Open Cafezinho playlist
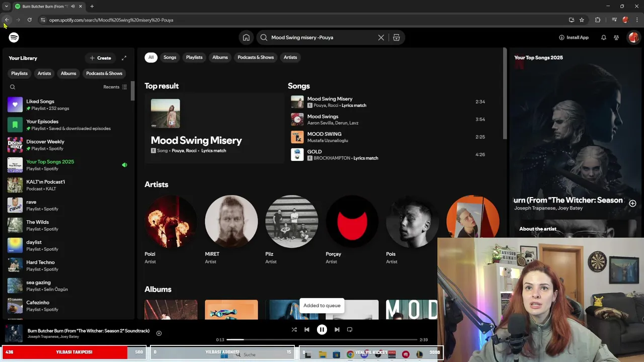The height and width of the screenshot is (362, 644). pyautogui.click(x=67, y=306)
